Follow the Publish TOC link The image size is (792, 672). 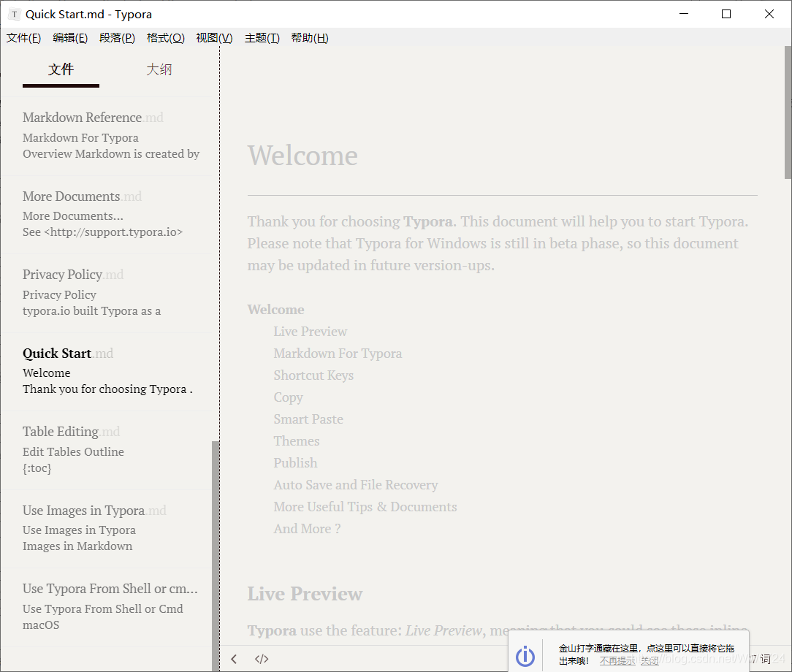tap(295, 463)
